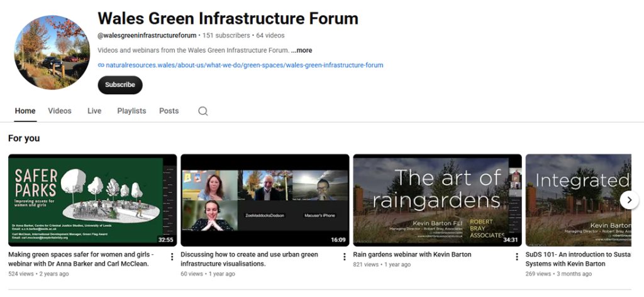Switch to the Videos tab

click(60, 111)
